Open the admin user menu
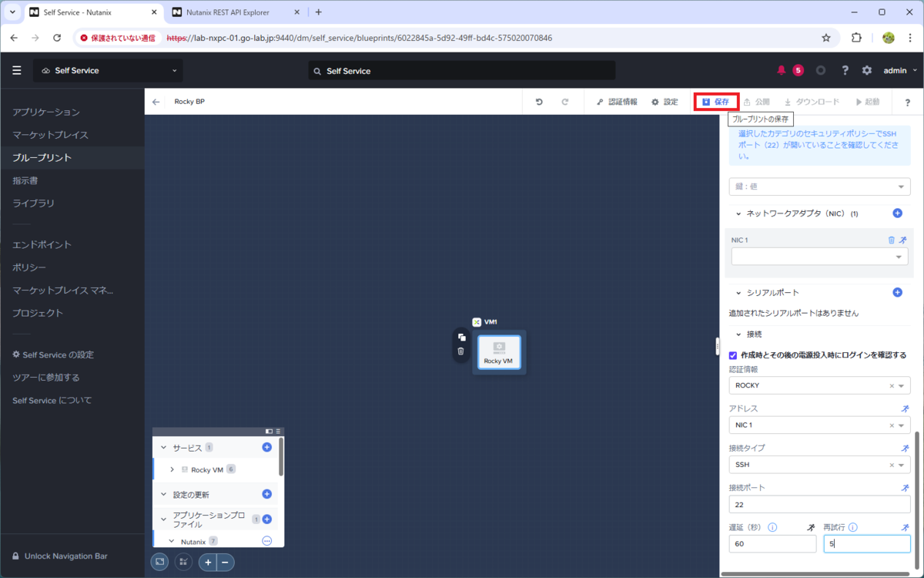 pos(900,70)
